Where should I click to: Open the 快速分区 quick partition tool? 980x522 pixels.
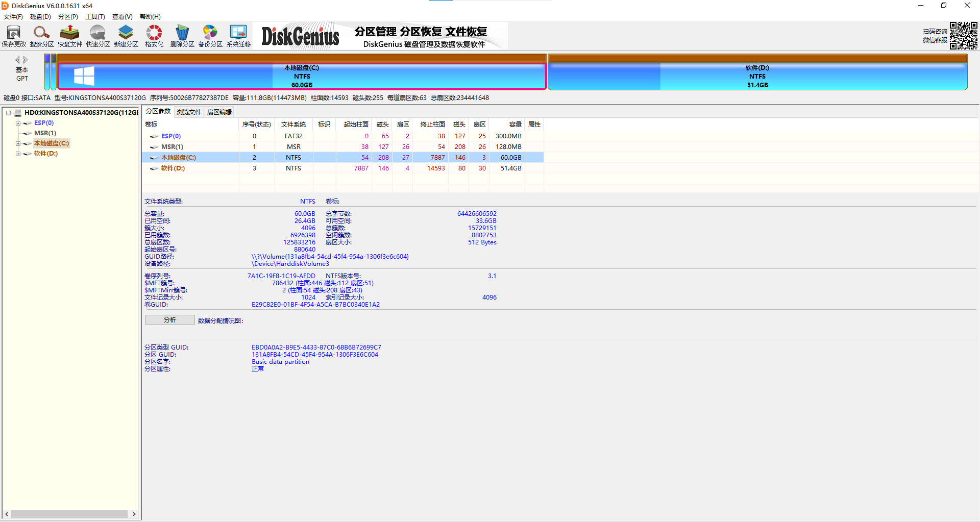coord(98,36)
